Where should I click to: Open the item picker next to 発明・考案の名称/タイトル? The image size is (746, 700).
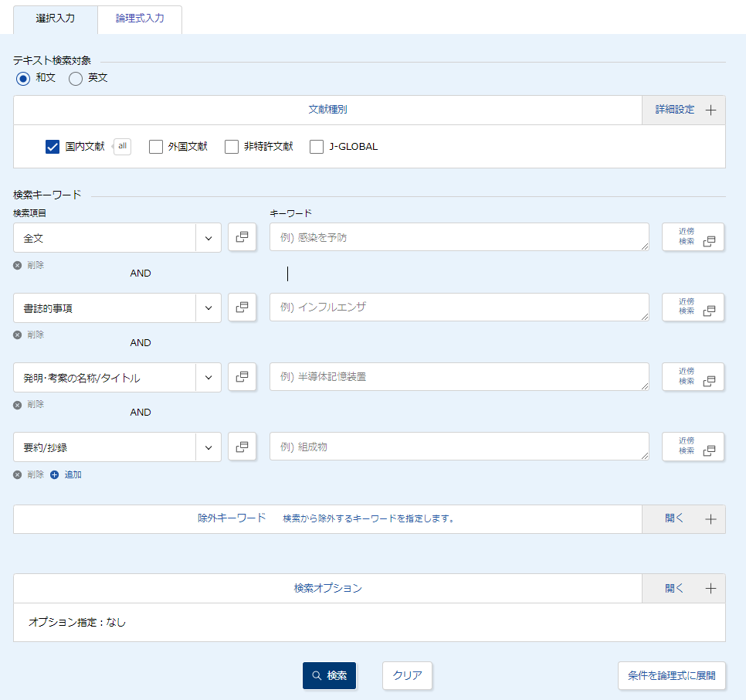click(242, 377)
